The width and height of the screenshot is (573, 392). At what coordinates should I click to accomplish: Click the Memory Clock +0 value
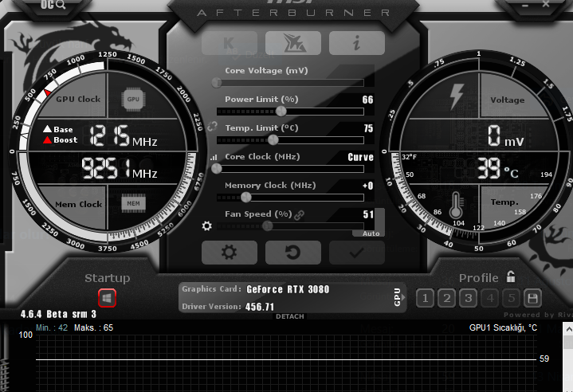pos(368,186)
